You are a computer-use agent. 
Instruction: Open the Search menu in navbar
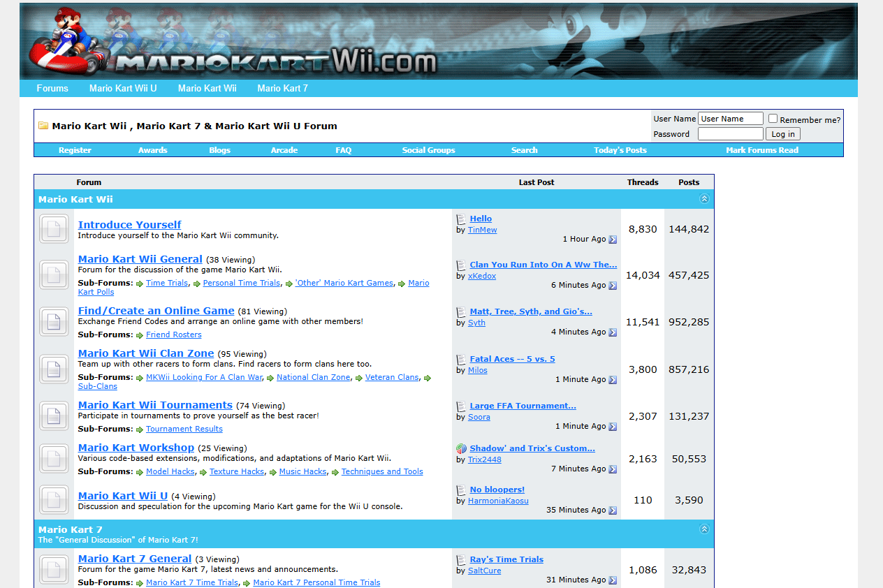click(x=524, y=150)
